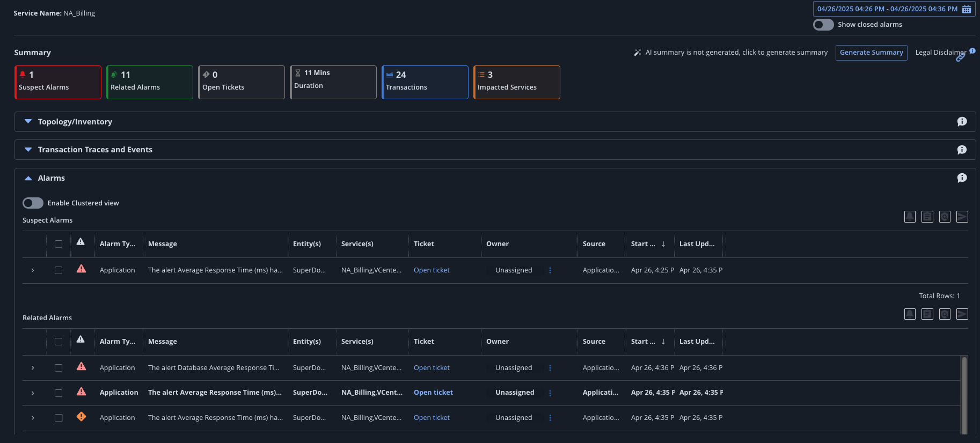The image size is (980, 443).
Task: Open the date range calendar icon
Action: (967, 9)
